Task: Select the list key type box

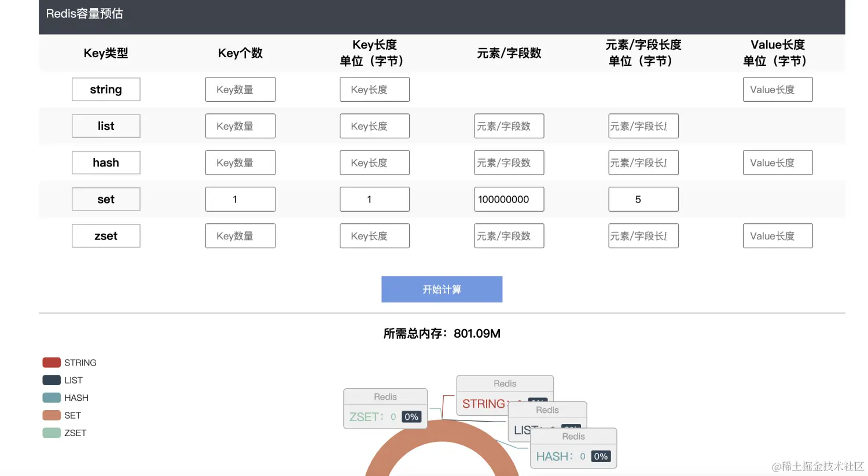Action: [106, 126]
